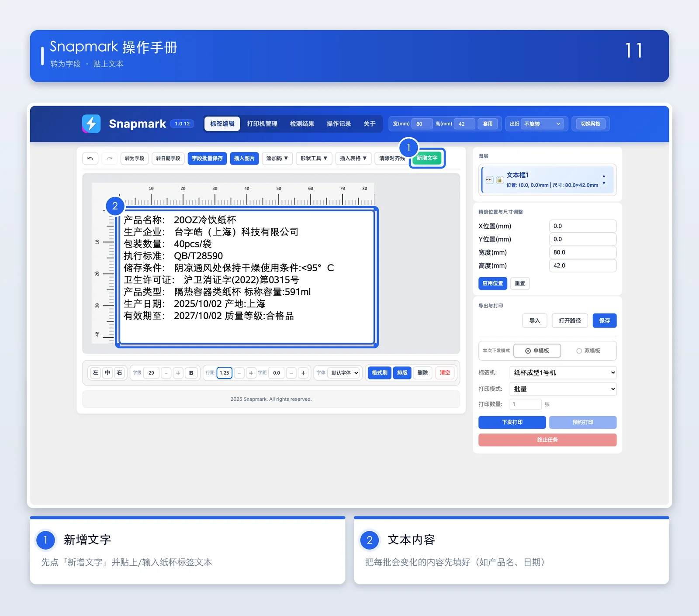Click the Snapmark lightning logo icon
The image size is (699, 616).
pos(91,124)
